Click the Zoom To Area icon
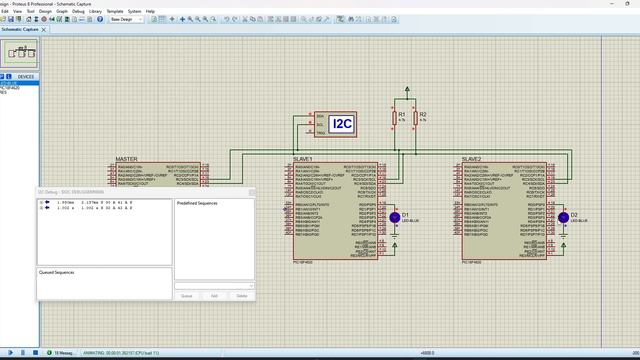640x360 pixels. pyautogui.click(x=213, y=19)
